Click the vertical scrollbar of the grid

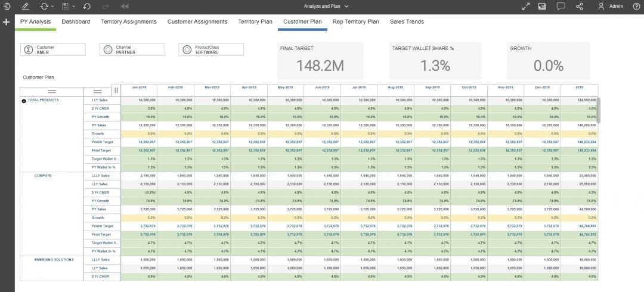tap(599, 110)
